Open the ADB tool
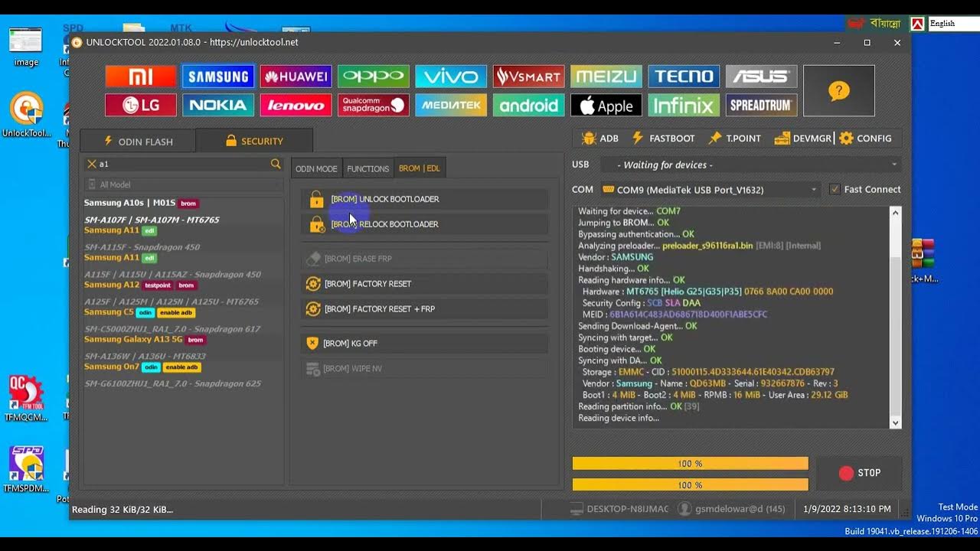This screenshot has width=980, height=551. pyautogui.click(x=599, y=139)
